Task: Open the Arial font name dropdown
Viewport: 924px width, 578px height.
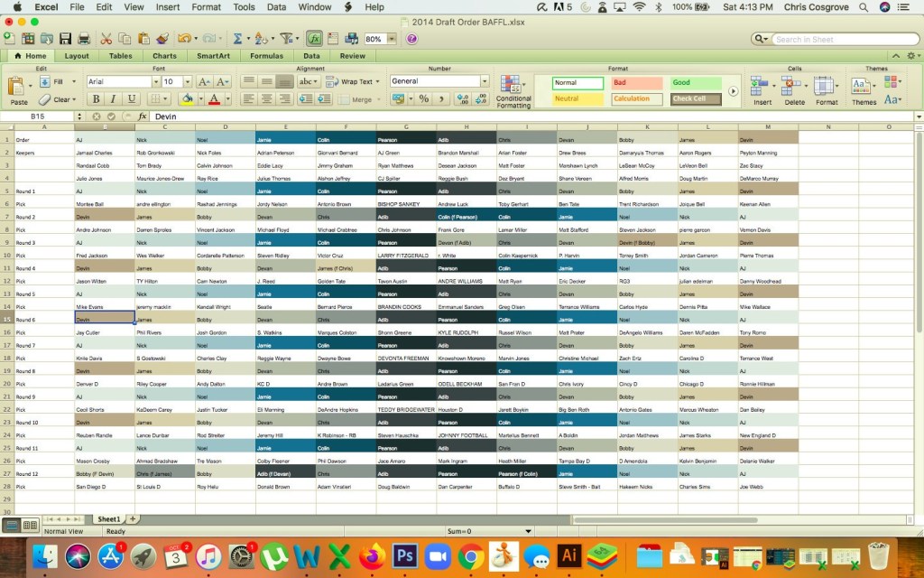Action: tap(154, 81)
